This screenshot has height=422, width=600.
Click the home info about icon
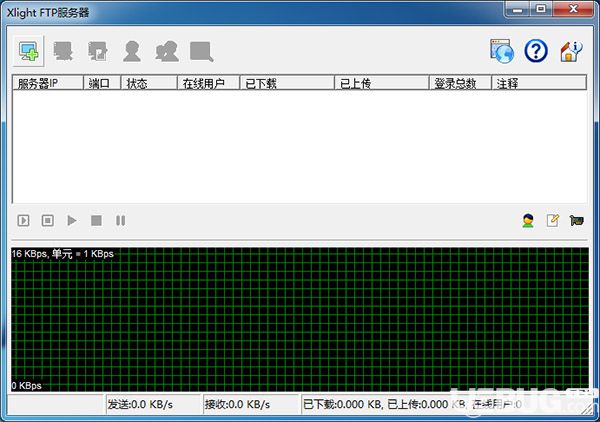click(571, 51)
